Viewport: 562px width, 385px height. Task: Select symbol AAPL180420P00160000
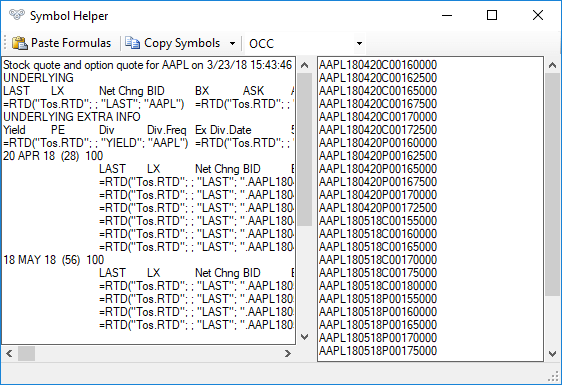[378, 143]
